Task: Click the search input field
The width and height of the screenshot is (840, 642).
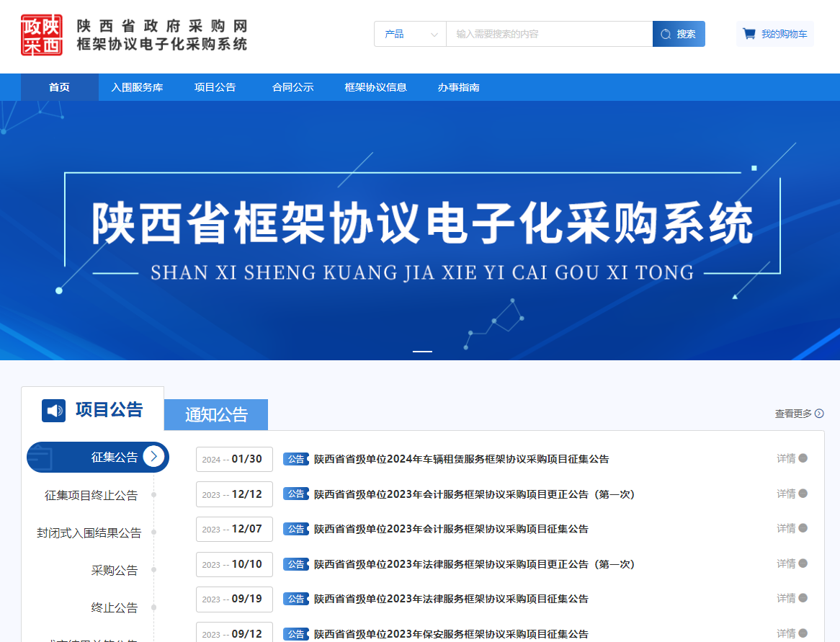Action: pos(548,33)
